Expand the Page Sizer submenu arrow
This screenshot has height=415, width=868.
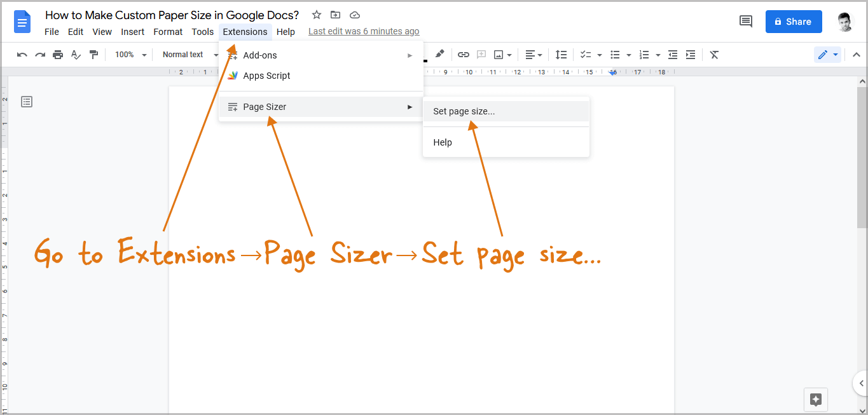click(x=410, y=107)
